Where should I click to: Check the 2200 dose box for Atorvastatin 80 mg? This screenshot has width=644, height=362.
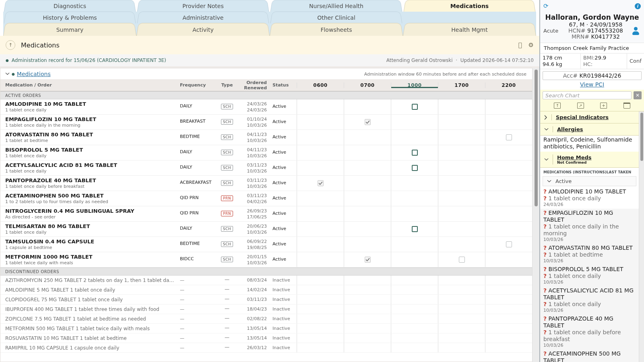coord(509,137)
